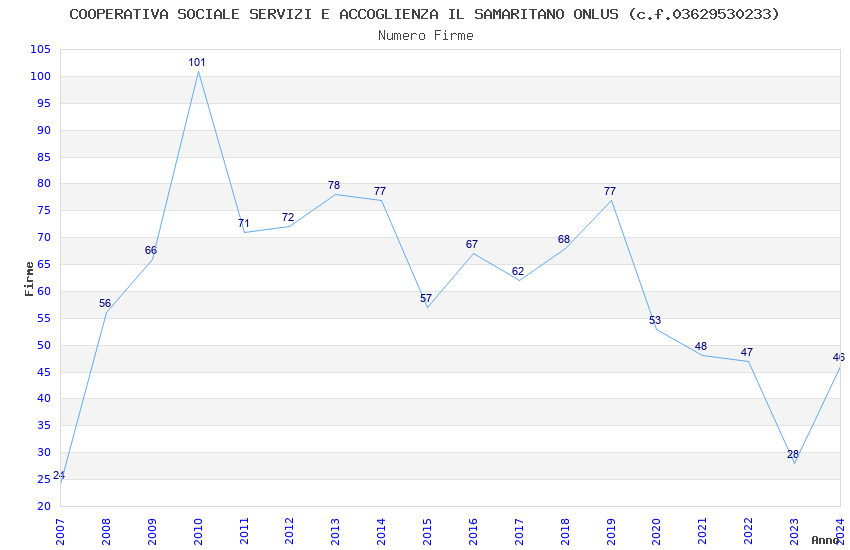This screenshot has height=550, width=850.
Task: Click the 53 data label for 2020
Action: (655, 320)
